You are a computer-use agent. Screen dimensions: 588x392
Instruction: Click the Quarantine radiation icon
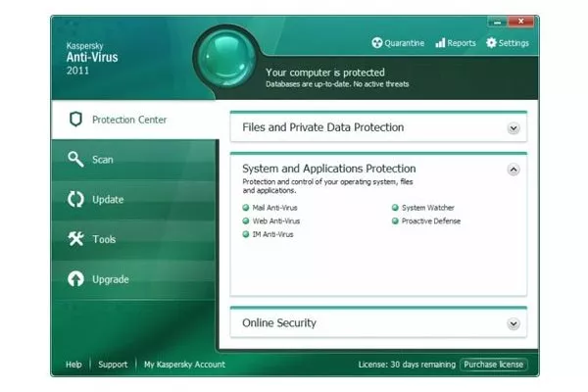tap(377, 43)
